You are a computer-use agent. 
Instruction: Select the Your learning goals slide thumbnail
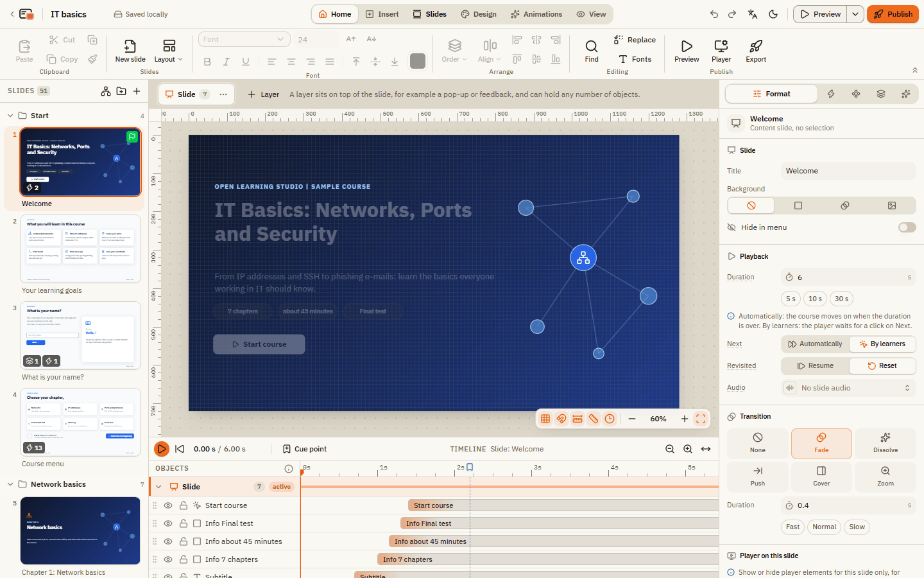(x=80, y=249)
